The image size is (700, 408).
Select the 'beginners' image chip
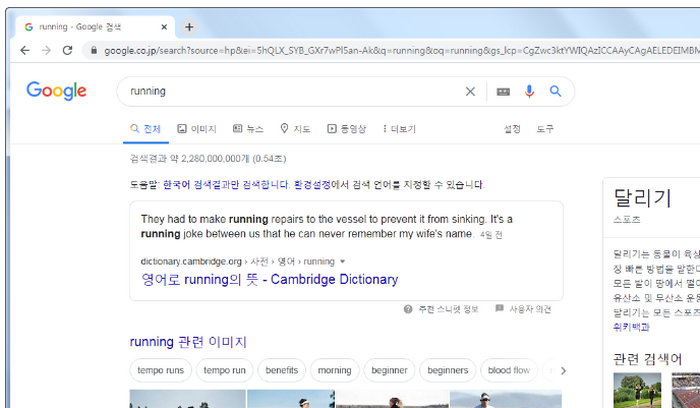pos(448,371)
